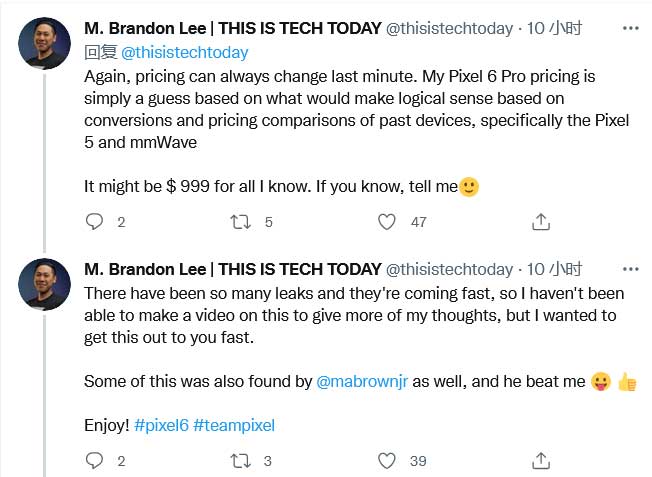Viewport: 652px width, 477px height.
Task: Open more options menu for first tweet
Action: coord(630,30)
